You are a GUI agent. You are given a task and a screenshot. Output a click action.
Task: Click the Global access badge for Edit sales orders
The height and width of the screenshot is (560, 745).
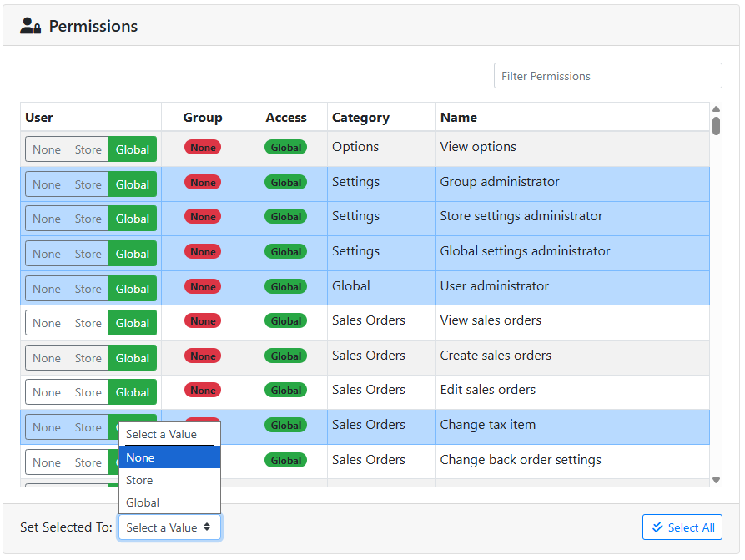point(285,391)
